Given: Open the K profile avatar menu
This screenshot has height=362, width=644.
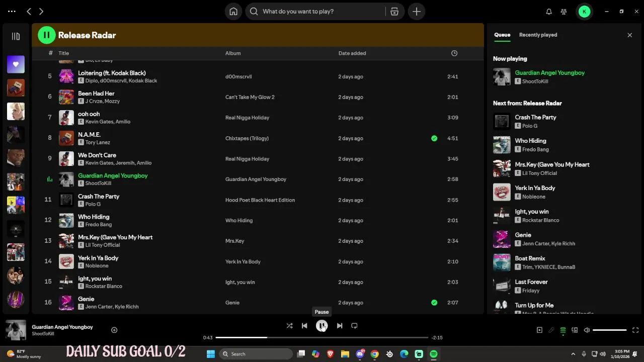Looking at the screenshot, I should (584, 12).
